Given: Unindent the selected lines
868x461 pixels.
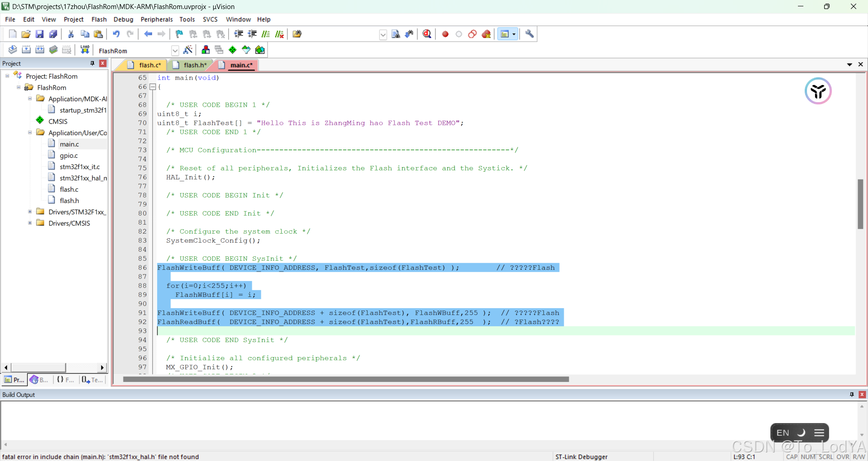Looking at the screenshot, I should 252,34.
